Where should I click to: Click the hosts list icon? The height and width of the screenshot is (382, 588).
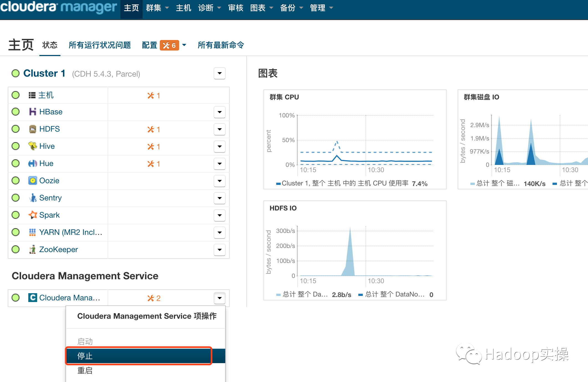32,95
